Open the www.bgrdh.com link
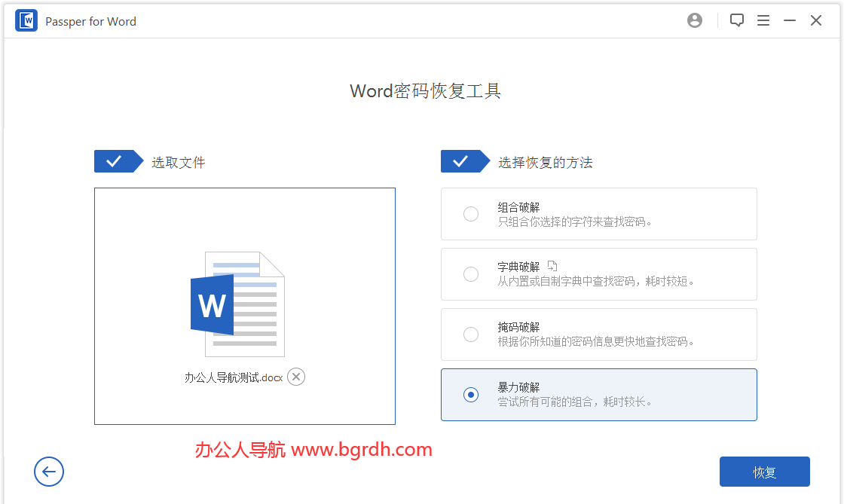 [359, 450]
